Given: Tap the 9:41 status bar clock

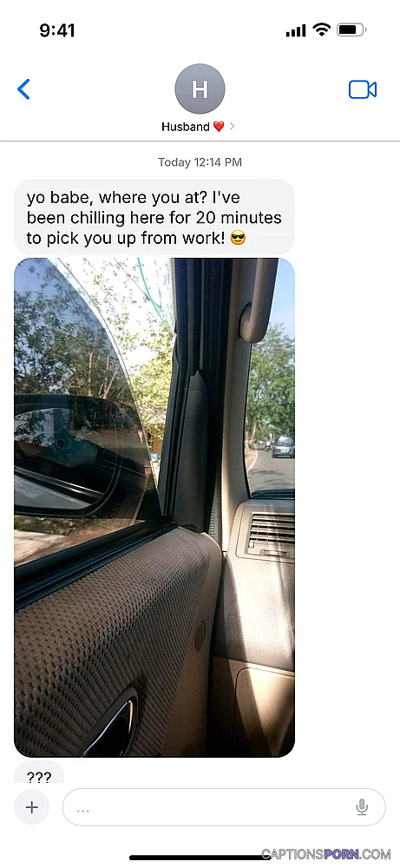Looking at the screenshot, I should pyautogui.click(x=57, y=30).
